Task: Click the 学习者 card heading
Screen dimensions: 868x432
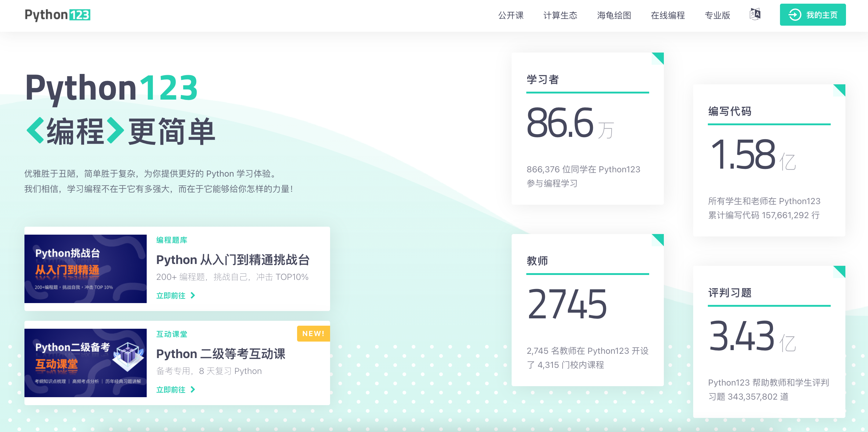Action: [x=543, y=79]
